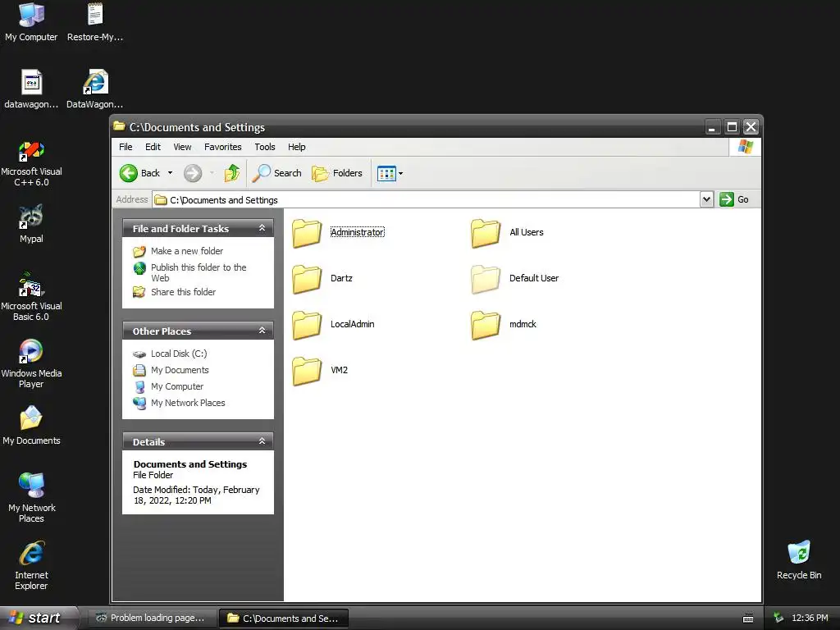Click the LocalAdmin folder name label
The image size is (840, 630).
pyautogui.click(x=352, y=324)
